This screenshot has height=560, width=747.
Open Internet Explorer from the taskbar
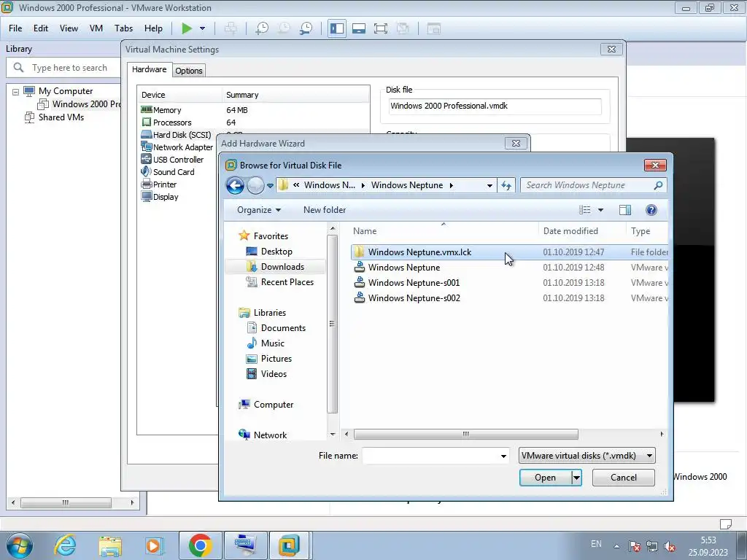65,545
